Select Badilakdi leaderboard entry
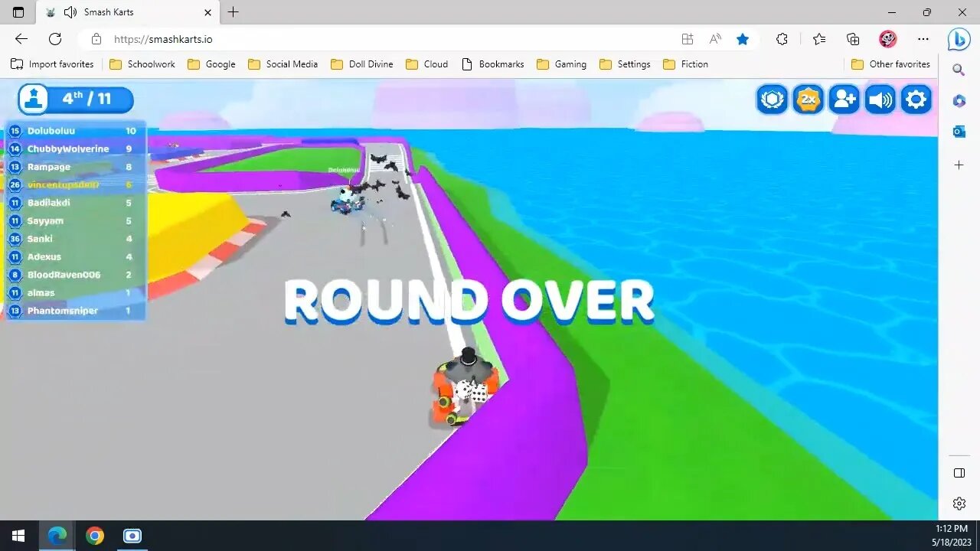The image size is (980, 551). point(74,203)
